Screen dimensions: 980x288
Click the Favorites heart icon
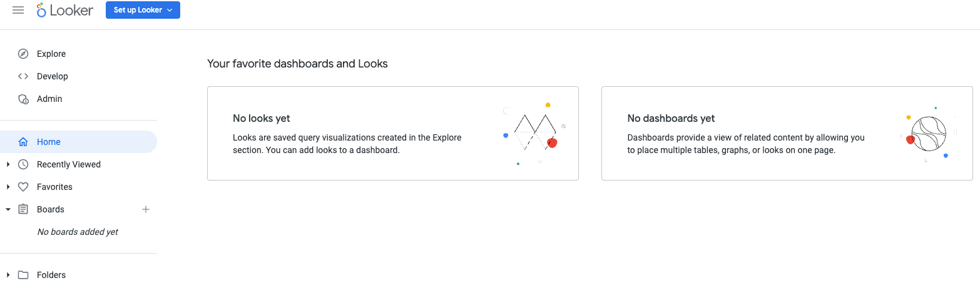coord(23,187)
